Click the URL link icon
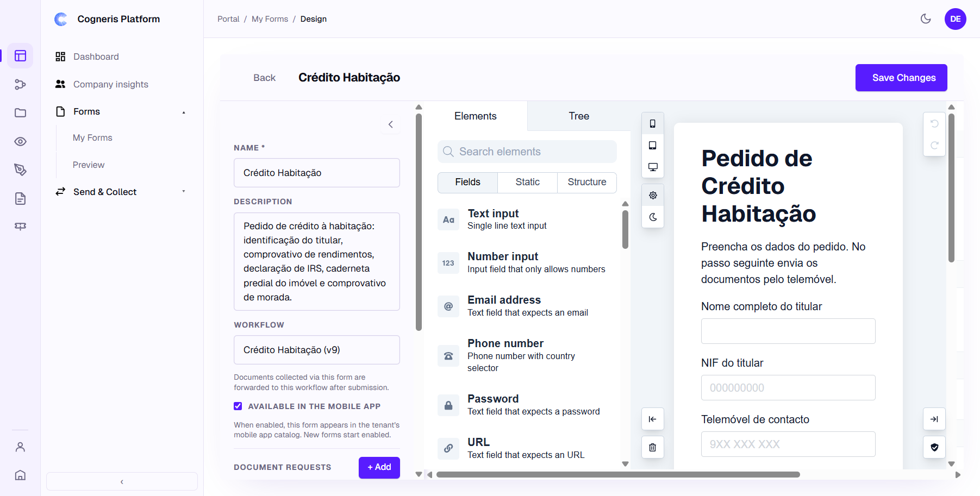 (448, 449)
